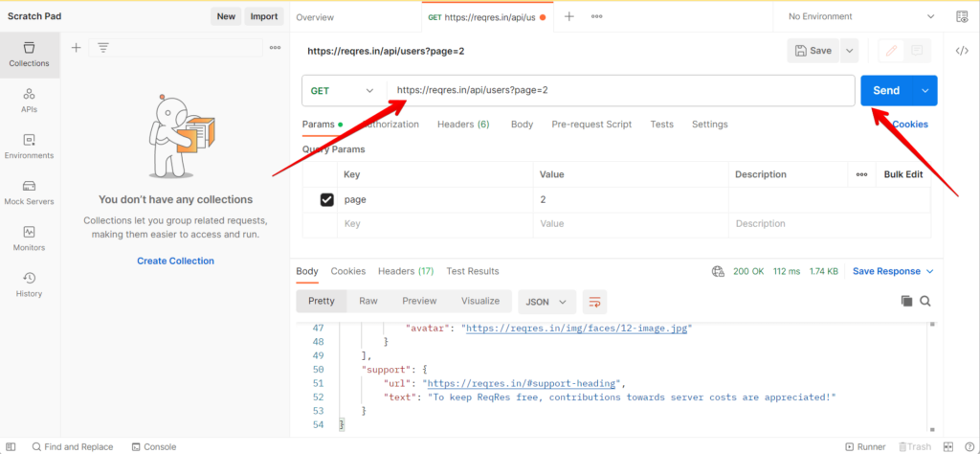Screen dimensions: 980x454
Task: Open the Test Results tab
Action: tap(473, 271)
